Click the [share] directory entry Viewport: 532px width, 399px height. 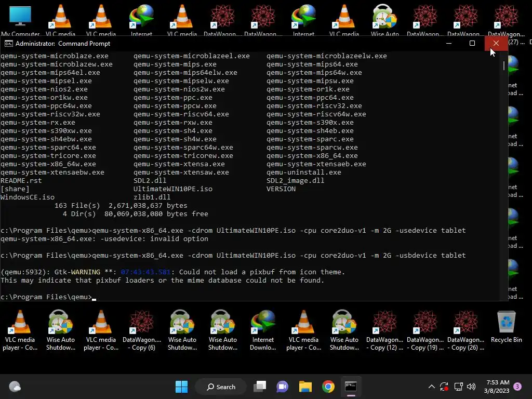tap(15, 189)
